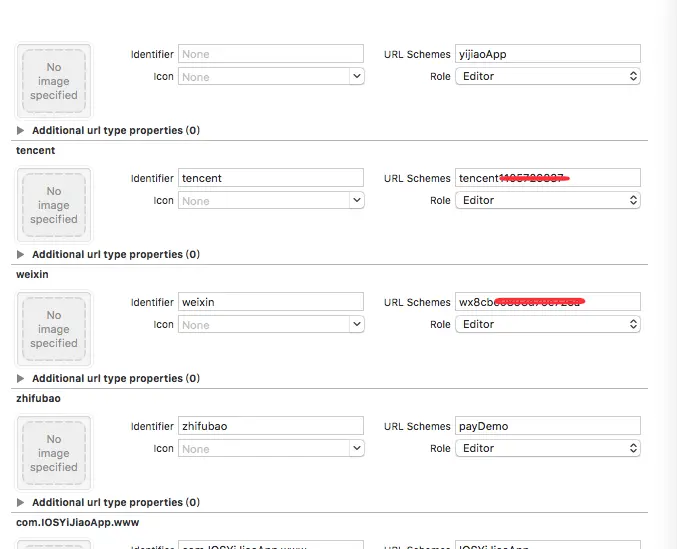
Task: Select the weixin section header
Action: pos(32,274)
